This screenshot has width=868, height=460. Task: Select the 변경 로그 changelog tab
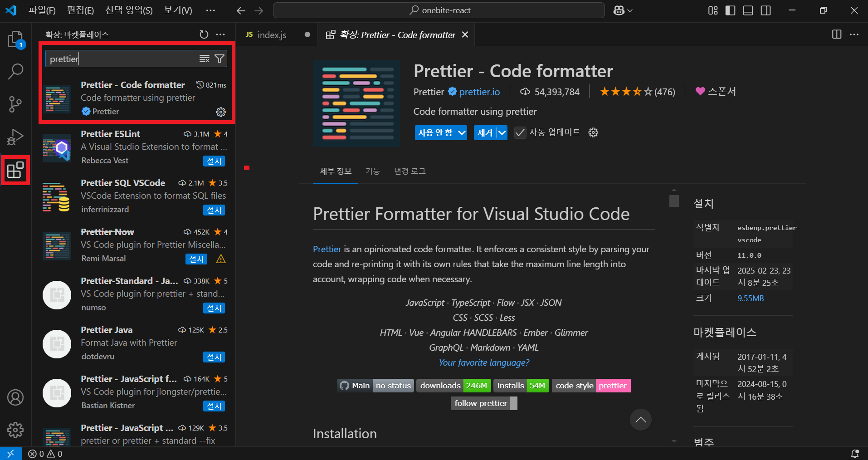pos(410,171)
